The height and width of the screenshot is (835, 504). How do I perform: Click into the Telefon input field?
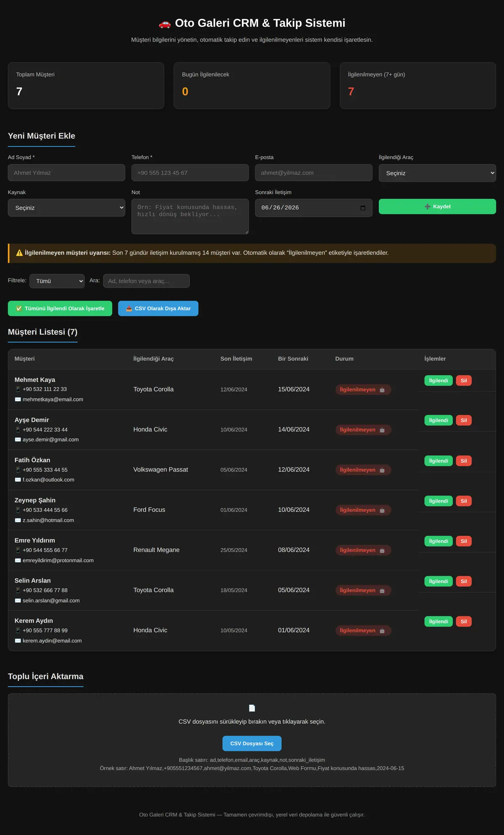[190, 173]
